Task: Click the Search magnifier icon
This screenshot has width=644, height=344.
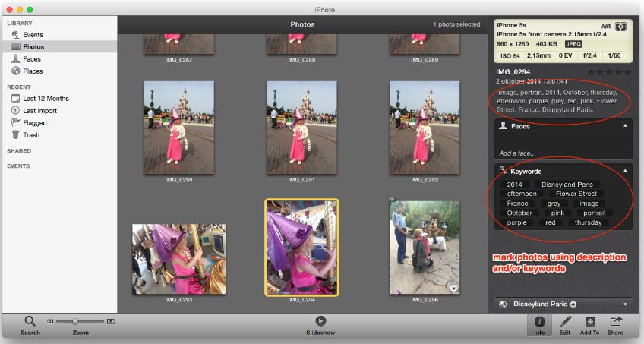Action: click(30, 321)
